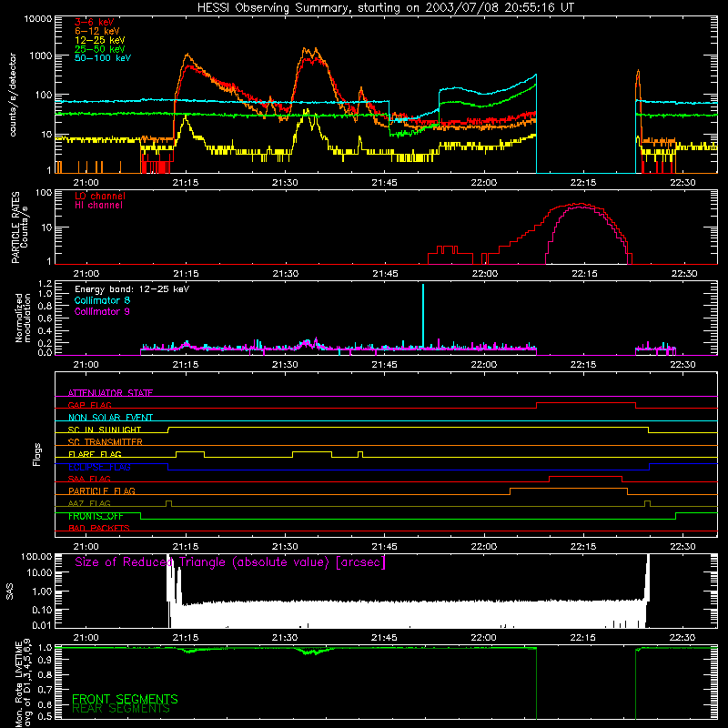The width and height of the screenshot is (728, 728).
Task: Click the raised PARTICLE FLAG segment
Action: (x=569, y=489)
